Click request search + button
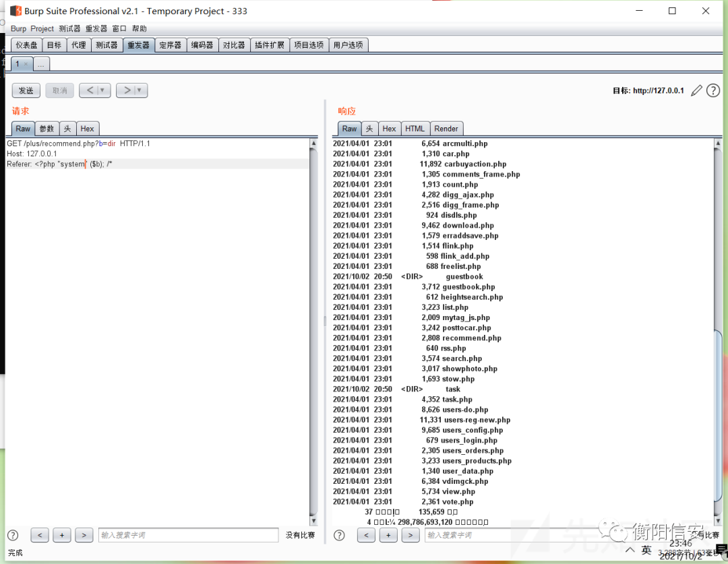This screenshot has width=728, height=564. point(62,535)
